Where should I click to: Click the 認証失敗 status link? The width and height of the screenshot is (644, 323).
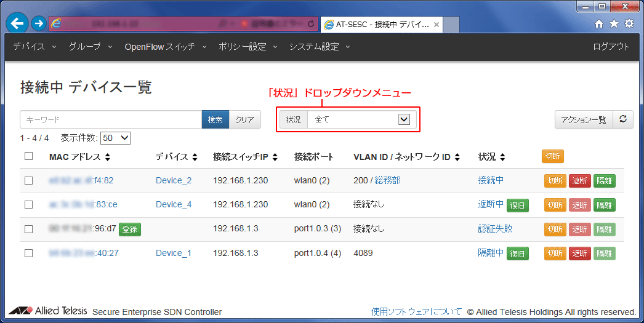click(496, 229)
